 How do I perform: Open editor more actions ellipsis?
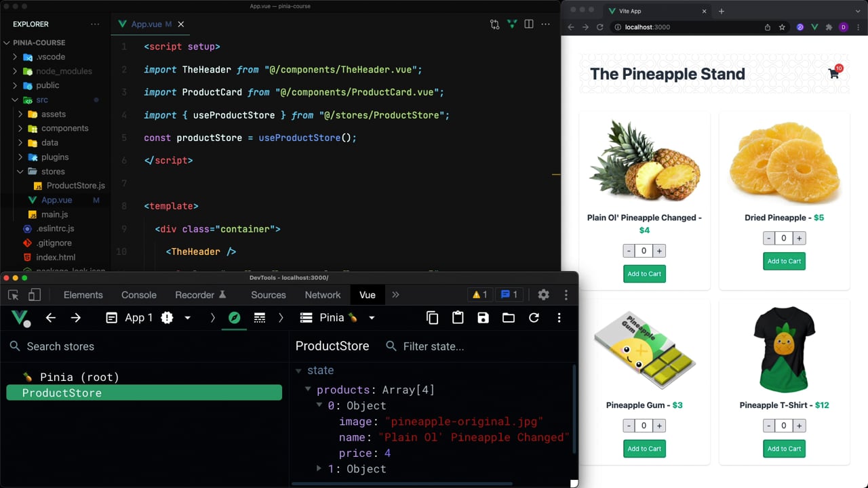pos(546,24)
